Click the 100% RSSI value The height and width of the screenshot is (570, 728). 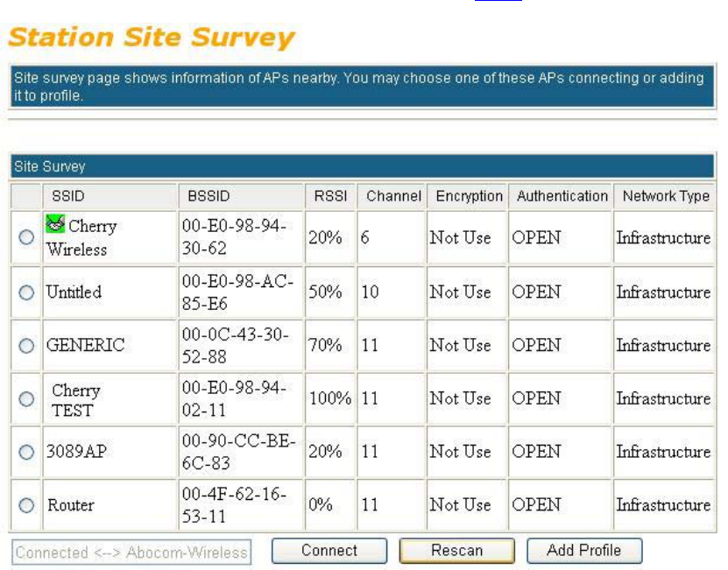click(330, 398)
